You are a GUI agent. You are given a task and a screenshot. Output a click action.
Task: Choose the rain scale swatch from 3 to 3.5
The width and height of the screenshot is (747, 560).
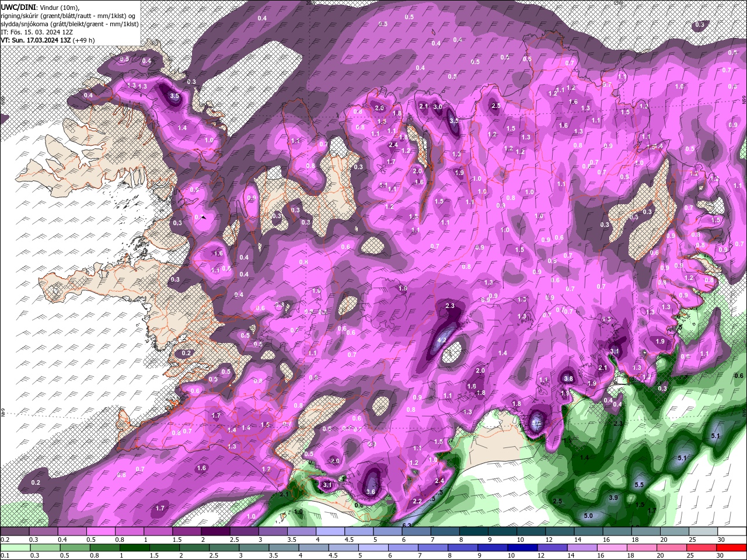click(253, 548)
